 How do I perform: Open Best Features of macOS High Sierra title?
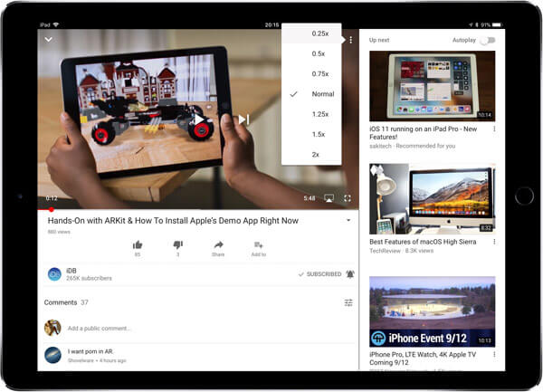point(423,242)
